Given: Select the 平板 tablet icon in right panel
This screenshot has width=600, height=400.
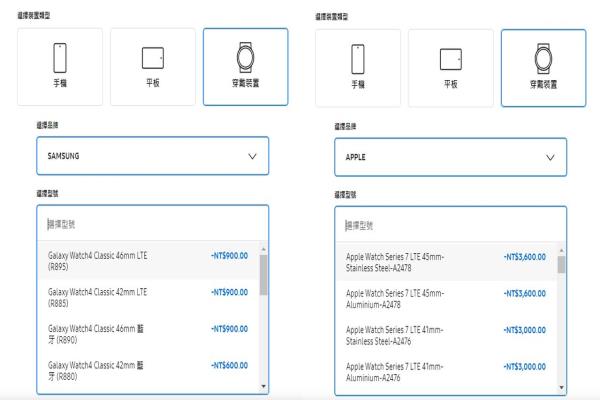Looking at the screenshot, I should 451,59.
